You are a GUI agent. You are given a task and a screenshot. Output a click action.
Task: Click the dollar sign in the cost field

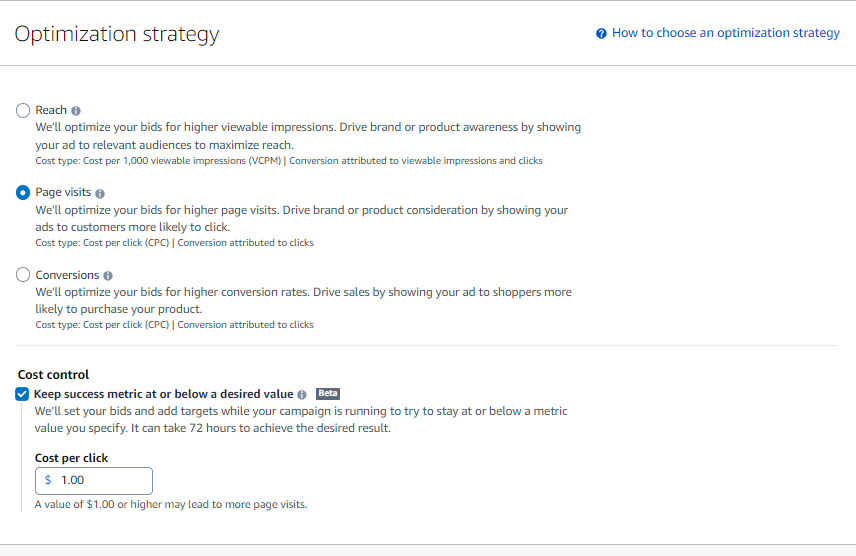48,480
